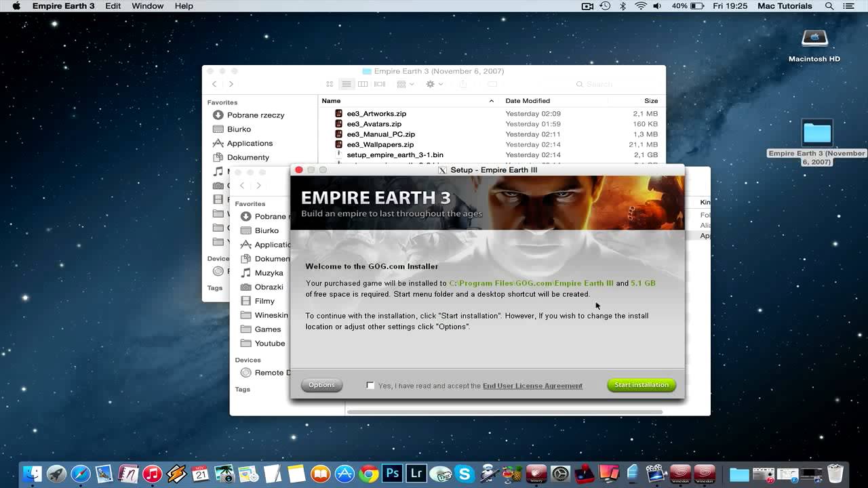Go forward in top Finder window

point(231,84)
